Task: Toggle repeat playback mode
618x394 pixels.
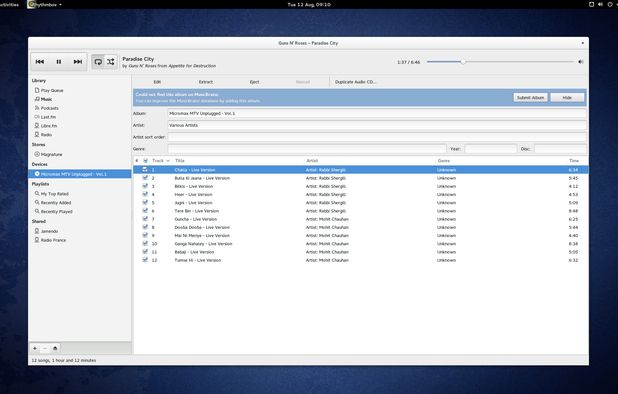Action: [x=98, y=62]
